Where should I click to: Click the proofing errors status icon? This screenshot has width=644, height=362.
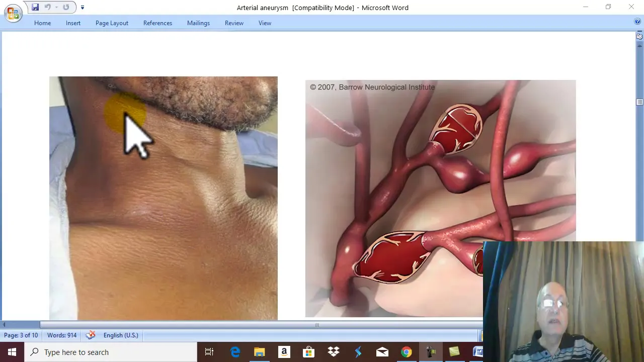91,335
